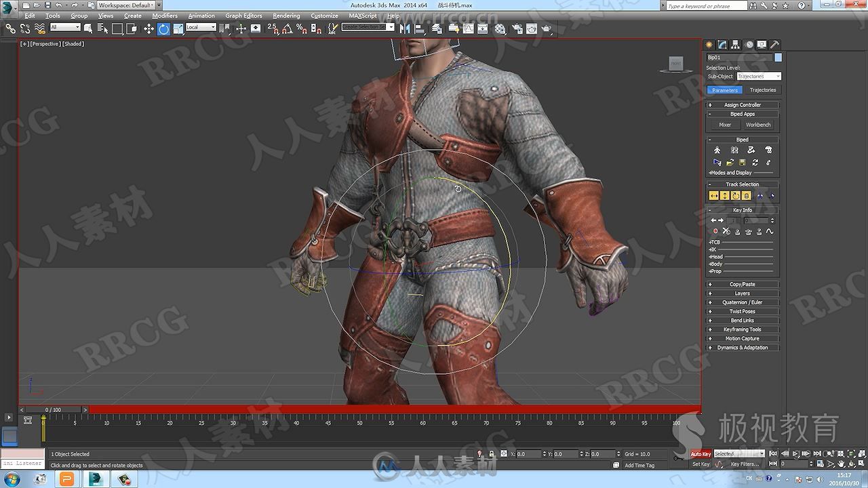Click Body Rotation in Track Selection
This screenshot has width=868, height=488.
[735, 196]
